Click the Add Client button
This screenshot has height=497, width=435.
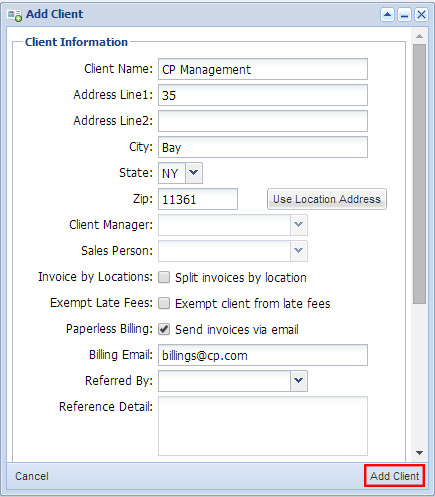click(x=394, y=476)
